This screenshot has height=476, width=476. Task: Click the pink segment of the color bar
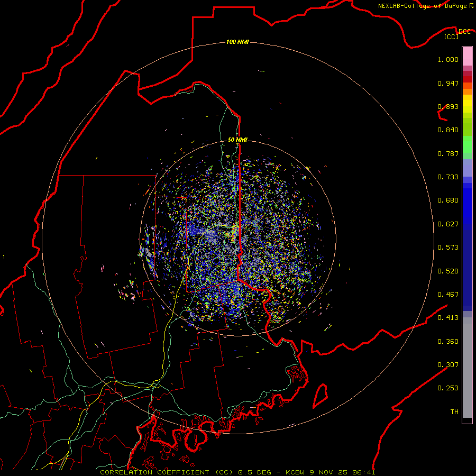click(x=467, y=57)
